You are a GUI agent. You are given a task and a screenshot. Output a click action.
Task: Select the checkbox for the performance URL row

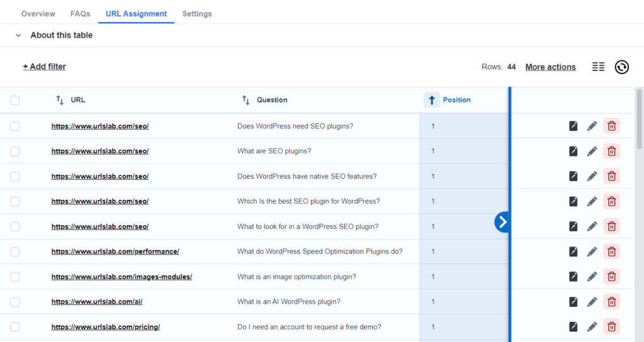tap(15, 251)
